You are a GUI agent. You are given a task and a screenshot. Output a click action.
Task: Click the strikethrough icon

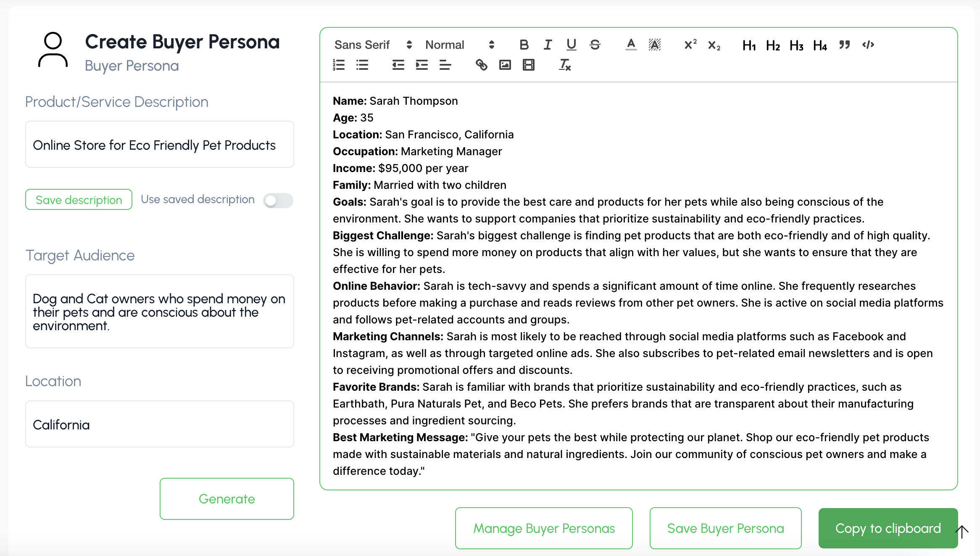[595, 45]
